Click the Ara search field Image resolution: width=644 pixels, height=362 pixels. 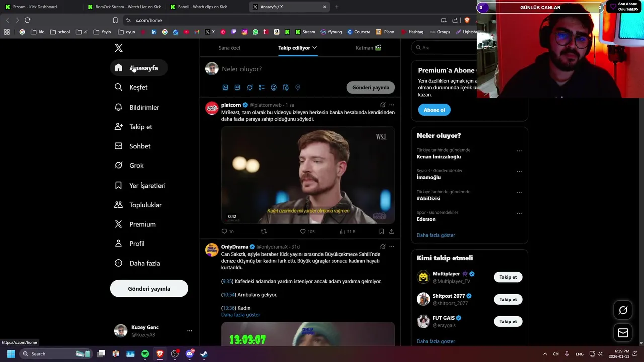[445, 48]
